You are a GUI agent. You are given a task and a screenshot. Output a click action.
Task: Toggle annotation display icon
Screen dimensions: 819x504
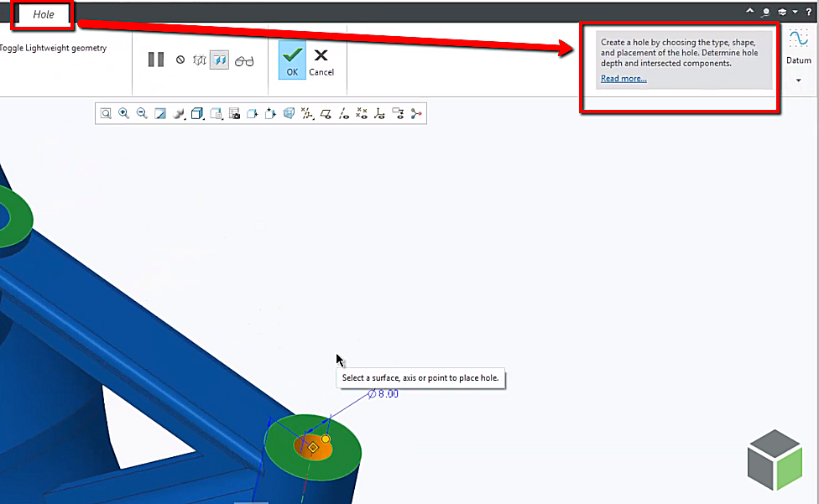coord(398,114)
